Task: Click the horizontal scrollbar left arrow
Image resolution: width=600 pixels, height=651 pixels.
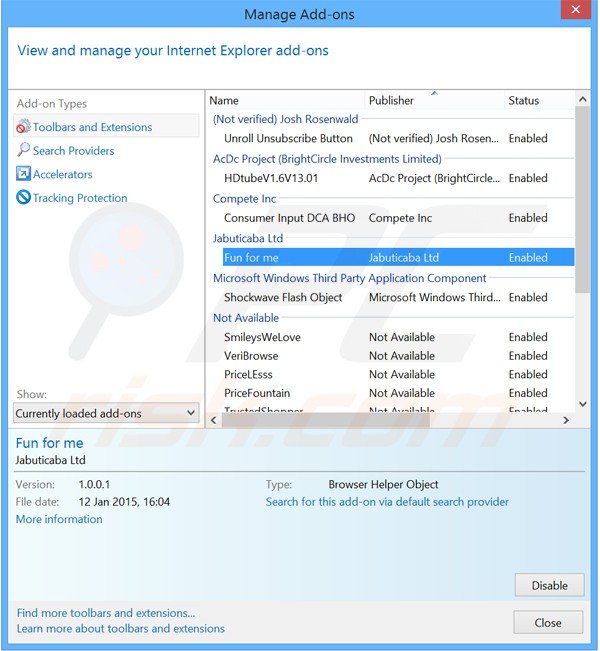Action: click(x=213, y=420)
